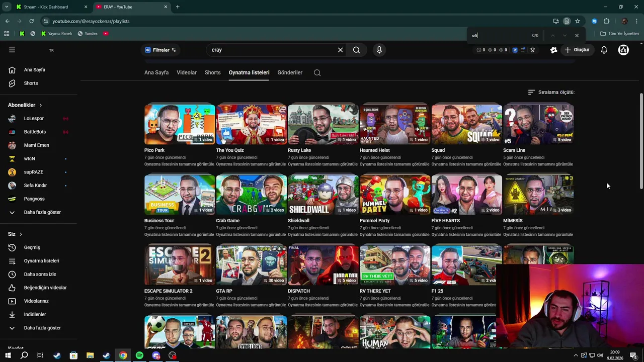Viewport: 644px width, 362px height.
Task: Open the Tüm Yer İşaretleri bookmarks folder
Action: (x=620, y=34)
